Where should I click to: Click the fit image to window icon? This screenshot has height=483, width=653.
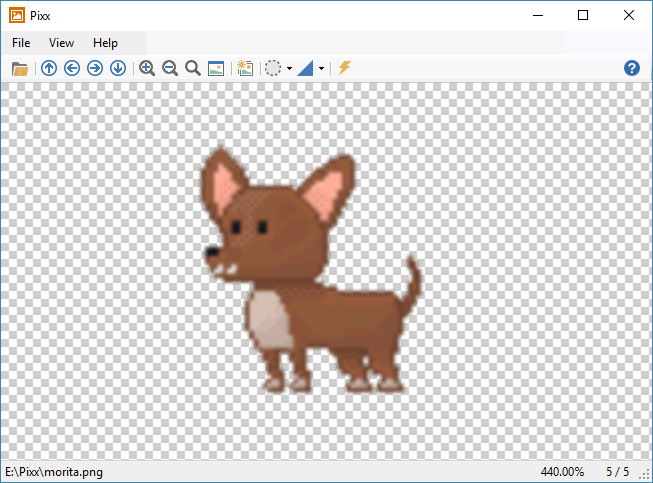click(x=216, y=68)
